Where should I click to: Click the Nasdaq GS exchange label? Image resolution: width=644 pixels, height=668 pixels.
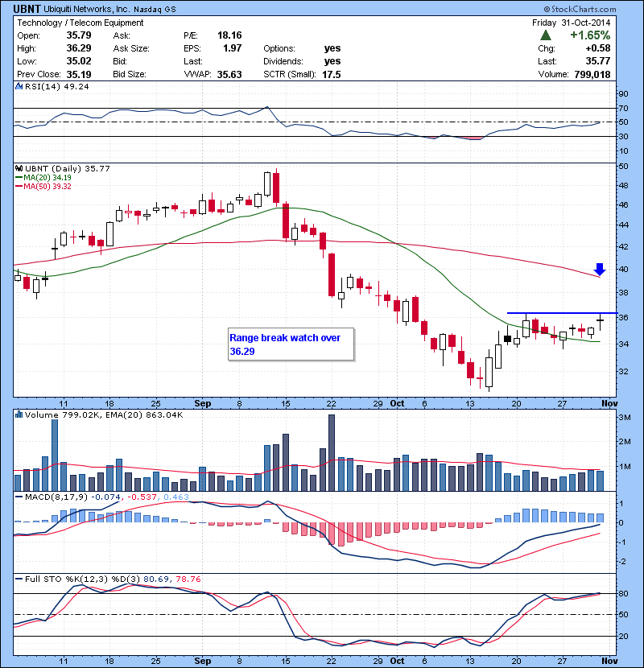point(155,10)
